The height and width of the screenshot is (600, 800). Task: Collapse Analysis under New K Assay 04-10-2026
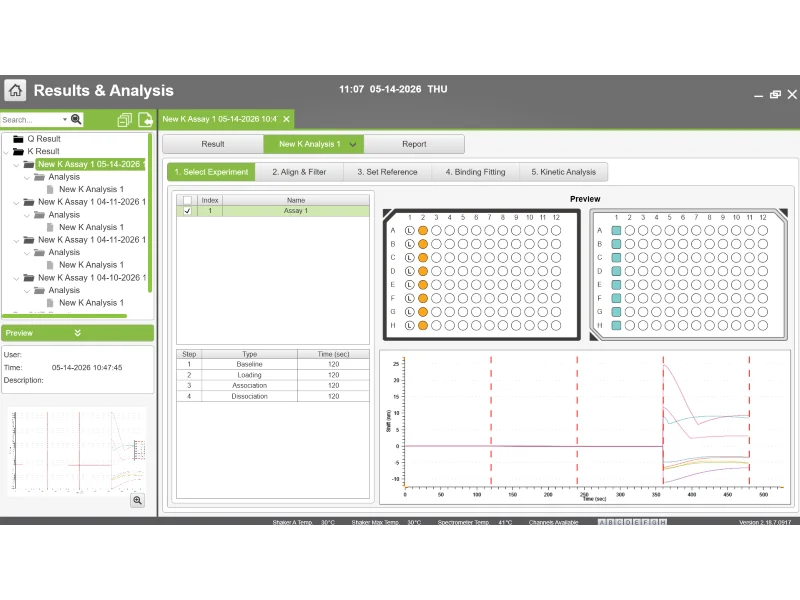coord(27,290)
